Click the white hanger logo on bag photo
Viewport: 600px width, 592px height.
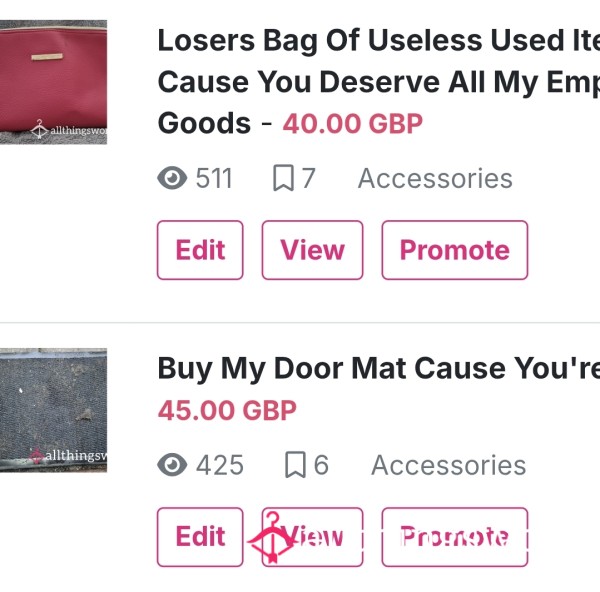coord(39,129)
